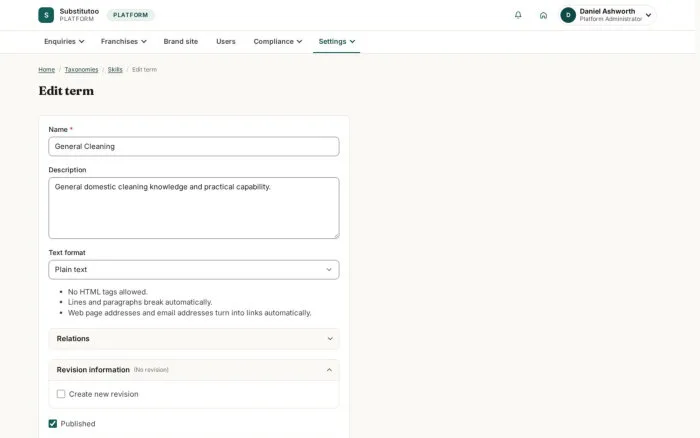Click 'No HTML tags allowed.' hint text

pyautogui.click(x=108, y=292)
